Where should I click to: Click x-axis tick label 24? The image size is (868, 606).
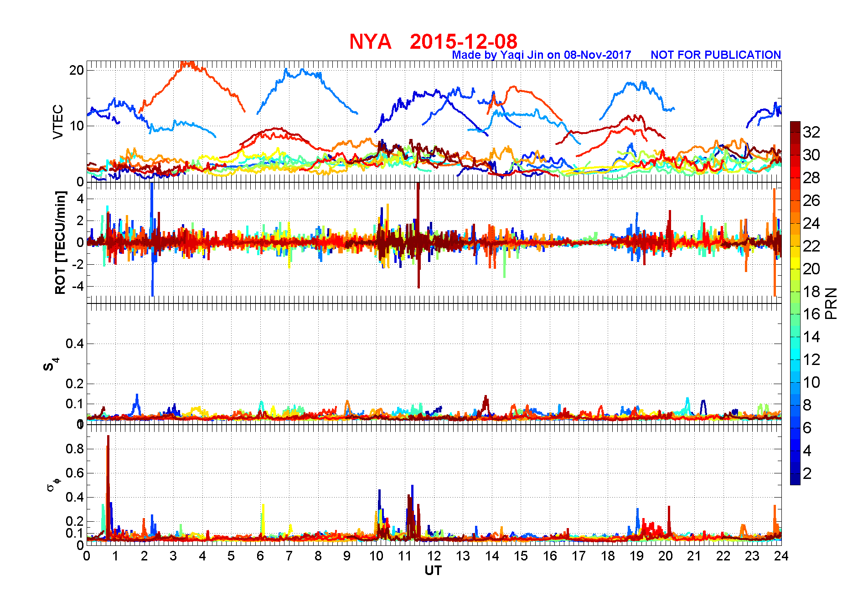tap(781, 556)
